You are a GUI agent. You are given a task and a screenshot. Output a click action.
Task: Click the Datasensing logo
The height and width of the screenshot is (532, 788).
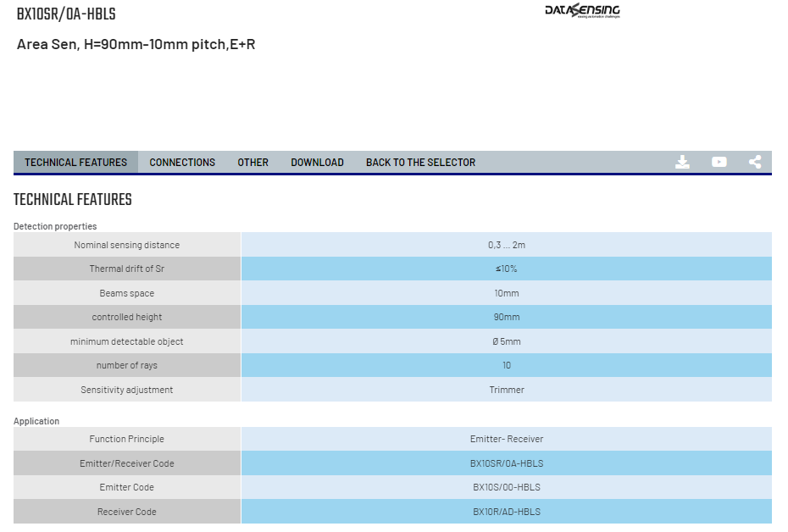[582, 10]
